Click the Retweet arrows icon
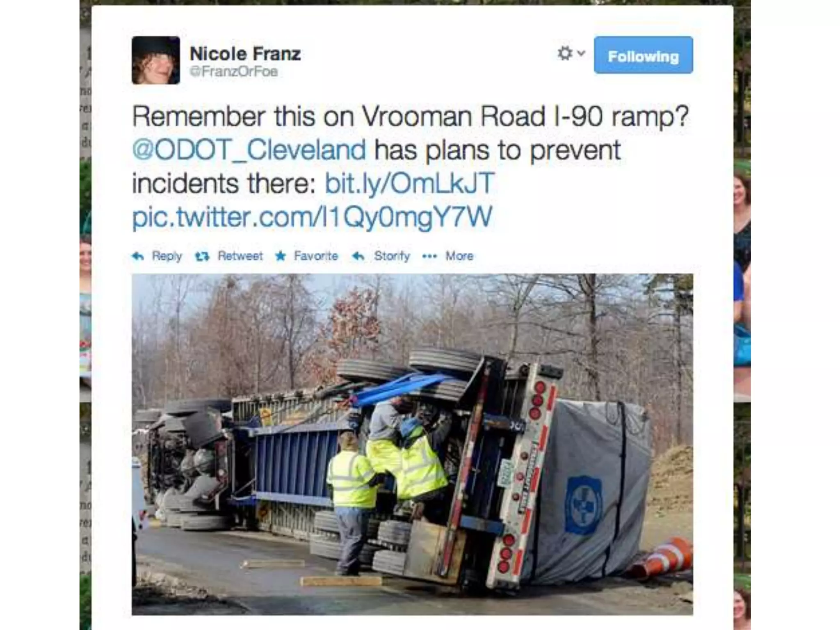Viewport: 840px width, 630px height. click(x=202, y=257)
